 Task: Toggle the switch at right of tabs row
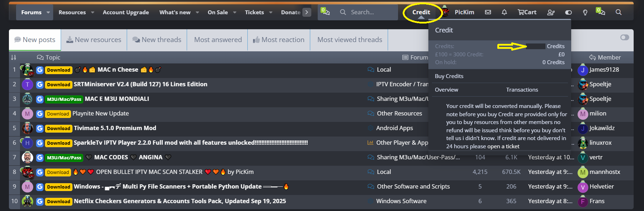pos(624,37)
